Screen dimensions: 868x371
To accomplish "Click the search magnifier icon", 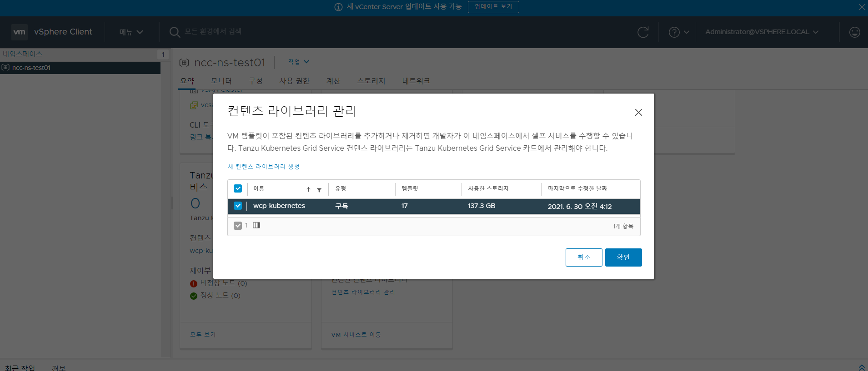I will [175, 32].
